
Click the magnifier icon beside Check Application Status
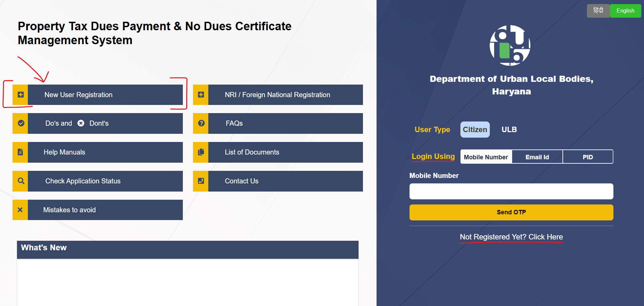21,181
